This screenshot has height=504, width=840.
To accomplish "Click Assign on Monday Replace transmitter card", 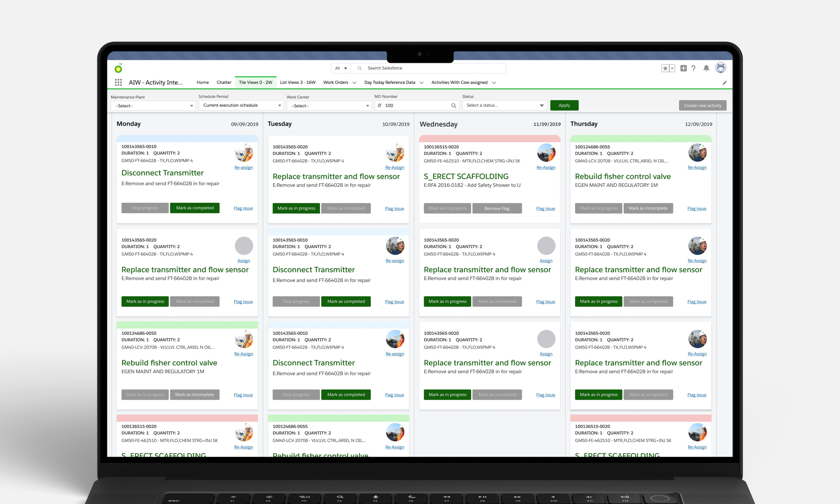I will point(244,260).
